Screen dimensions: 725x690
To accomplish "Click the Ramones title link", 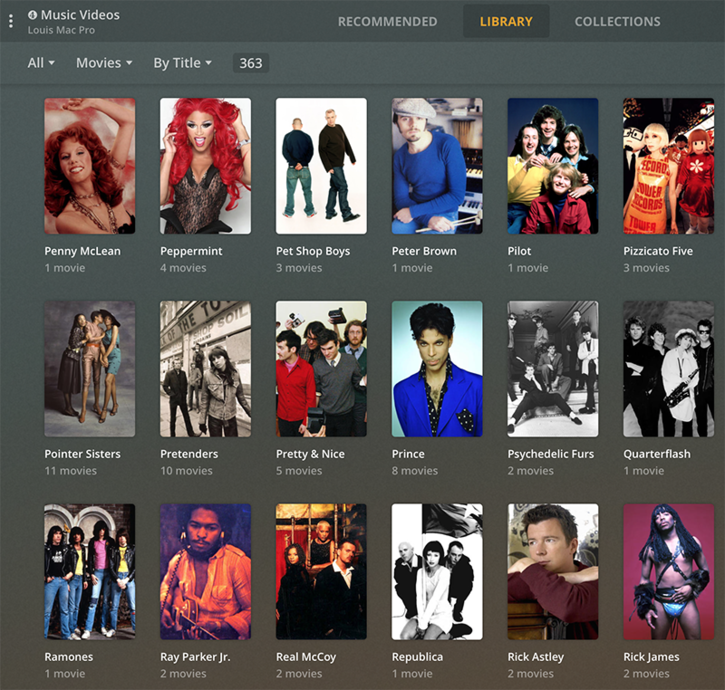I will pyautogui.click(x=68, y=657).
